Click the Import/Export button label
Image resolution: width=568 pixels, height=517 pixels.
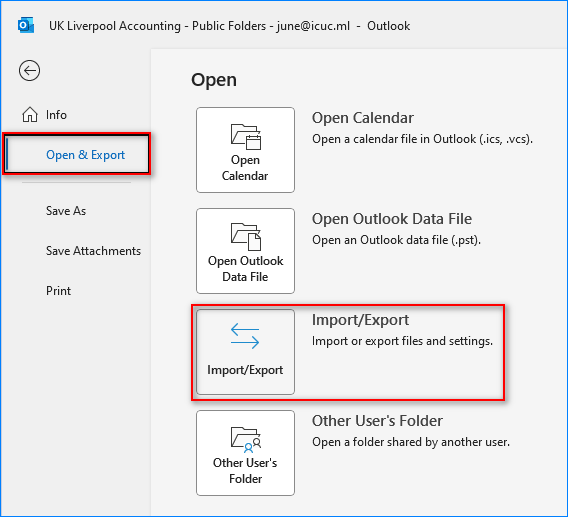[x=245, y=370]
